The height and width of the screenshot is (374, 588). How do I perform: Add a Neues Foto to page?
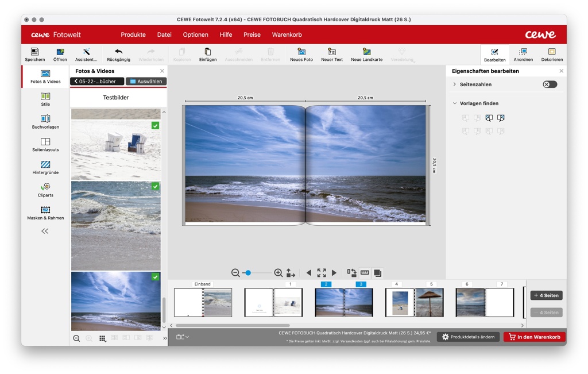click(x=301, y=52)
